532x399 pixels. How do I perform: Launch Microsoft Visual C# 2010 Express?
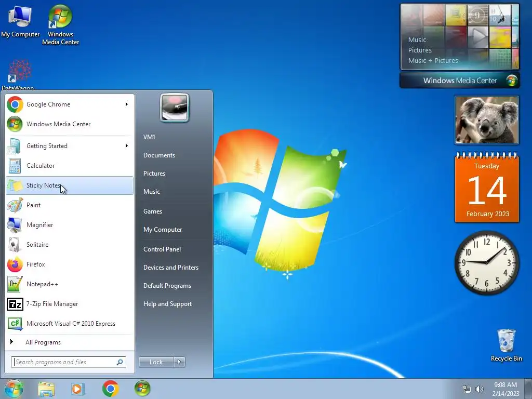(70, 323)
